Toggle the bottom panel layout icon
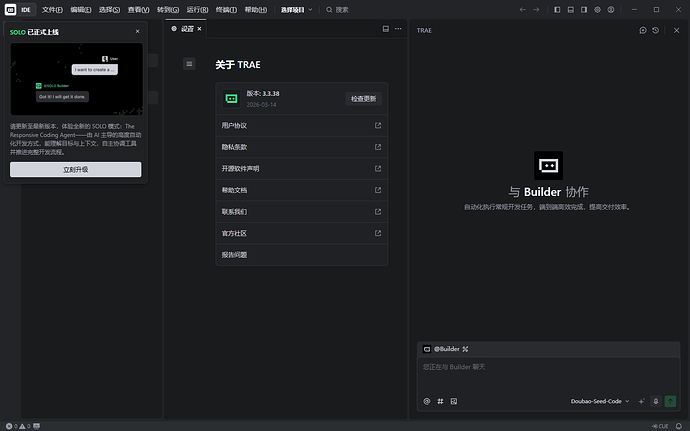The image size is (690, 431). (571, 10)
